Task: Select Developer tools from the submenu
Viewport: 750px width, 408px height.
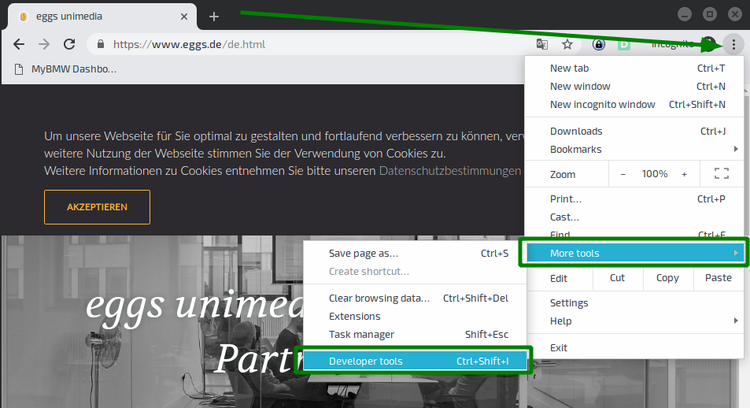Action: pyautogui.click(x=417, y=361)
